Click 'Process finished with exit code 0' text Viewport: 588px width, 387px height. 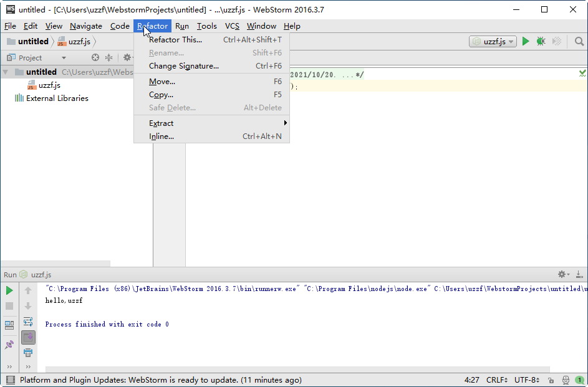coord(107,324)
